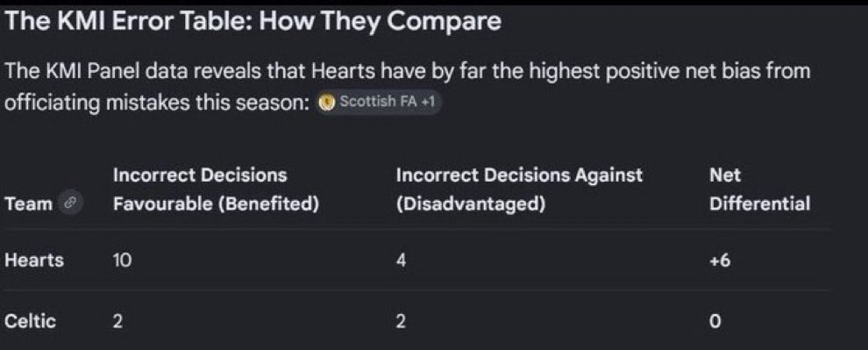Select the Celtic team row label
The image size is (868, 350).
click(30, 322)
